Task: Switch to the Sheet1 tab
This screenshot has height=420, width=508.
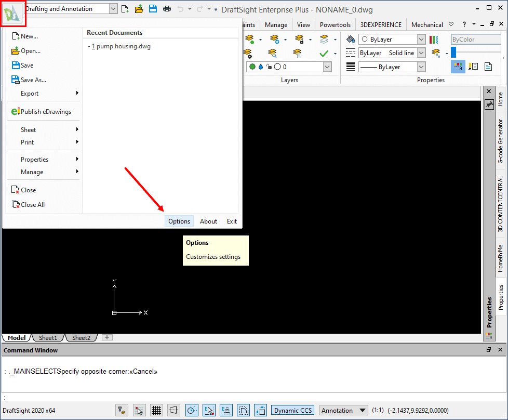Action: pos(48,338)
